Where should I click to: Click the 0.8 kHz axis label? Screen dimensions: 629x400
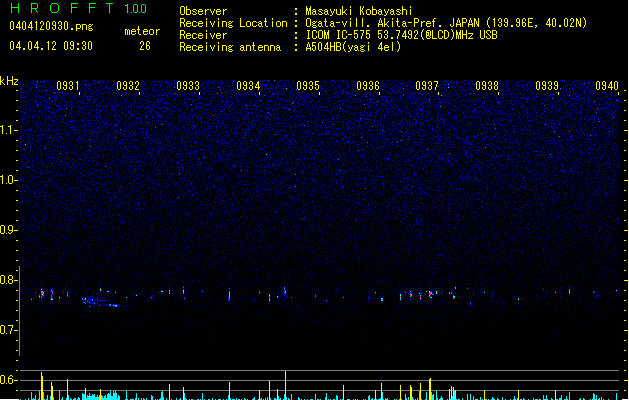9,280
